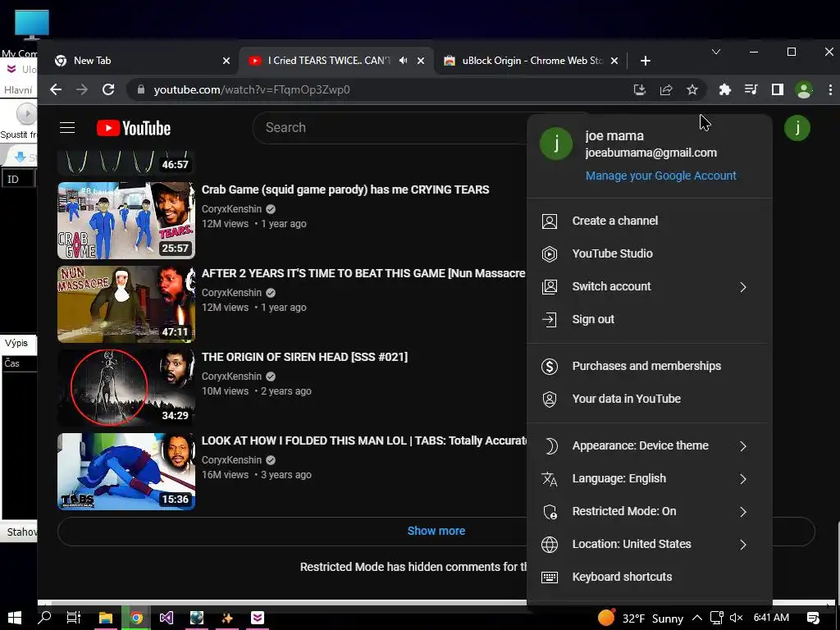
Task: Open THE ORIGIN OF SIREN HEAD video title
Action: pos(304,357)
